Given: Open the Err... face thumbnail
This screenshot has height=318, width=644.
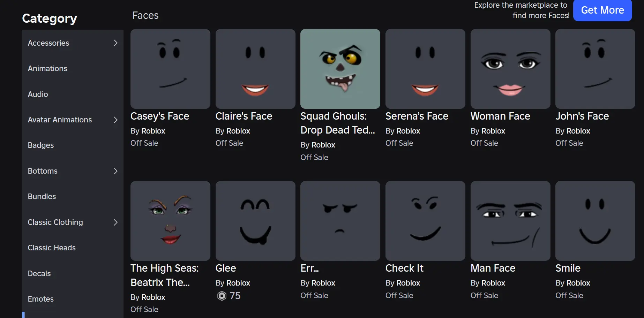Looking at the screenshot, I should pyautogui.click(x=340, y=221).
